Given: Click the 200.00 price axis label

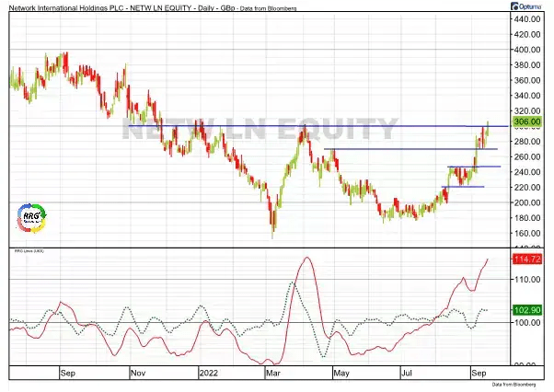Looking at the screenshot, I should tap(527, 202).
